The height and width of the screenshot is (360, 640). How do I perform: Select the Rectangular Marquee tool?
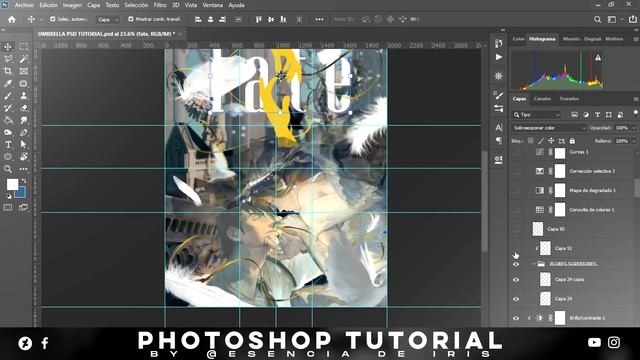pyautogui.click(x=24, y=47)
